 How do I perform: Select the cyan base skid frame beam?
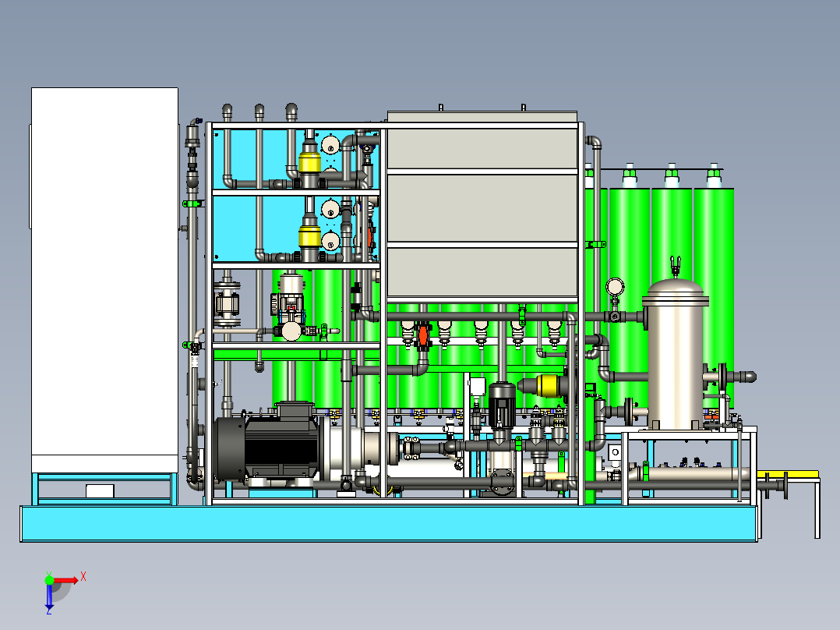389,523
